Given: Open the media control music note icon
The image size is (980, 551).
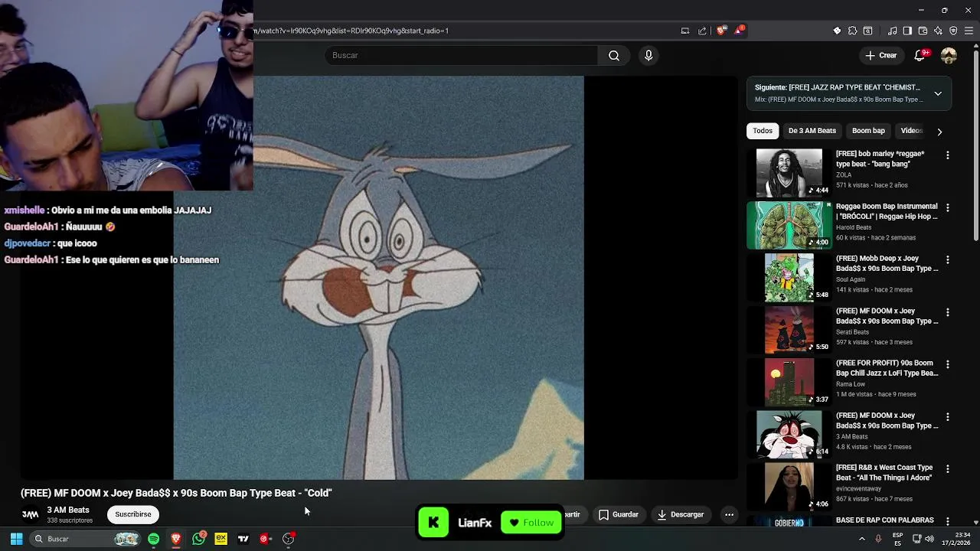Looking at the screenshot, I should [892, 31].
